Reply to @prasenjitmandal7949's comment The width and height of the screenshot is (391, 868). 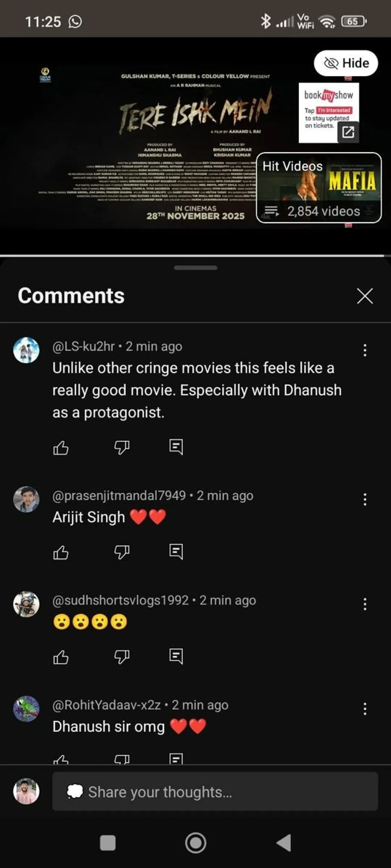(176, 552)
